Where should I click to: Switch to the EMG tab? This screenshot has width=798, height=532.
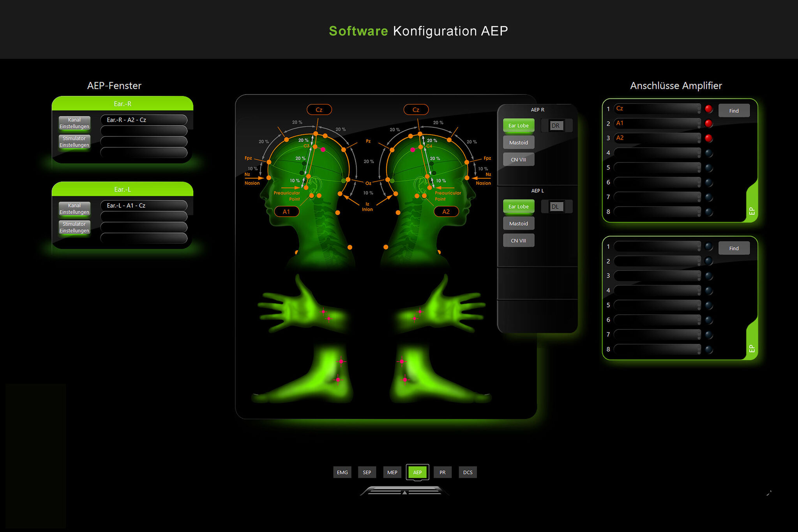pyautogui.click(x=342, y=472)
